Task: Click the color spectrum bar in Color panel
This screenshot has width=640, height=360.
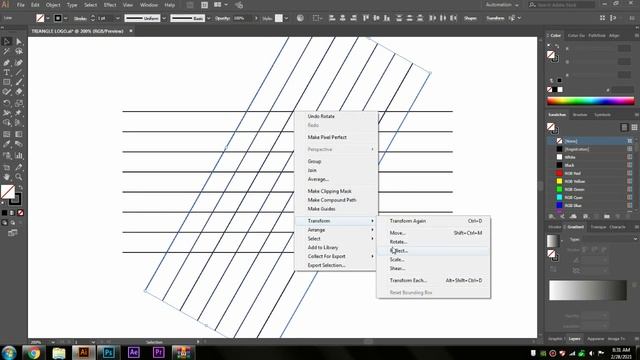Action: pyautogui.click(x=591, y=101)
